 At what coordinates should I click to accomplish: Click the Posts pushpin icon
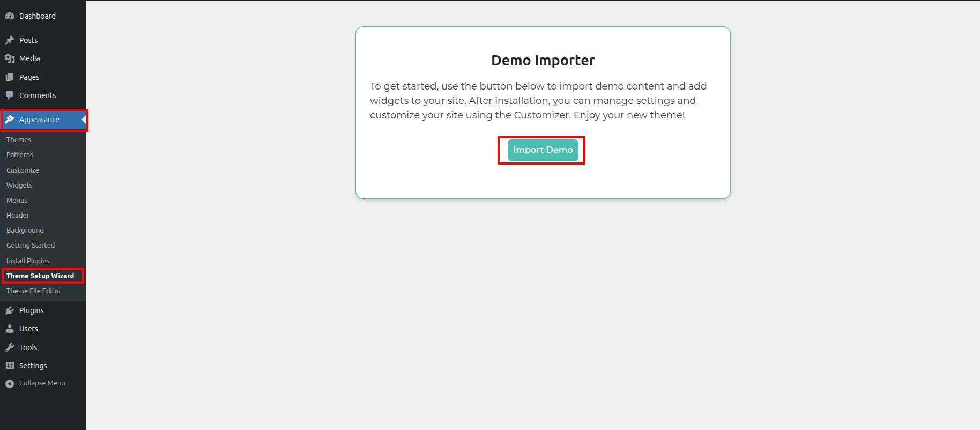[x=10, y=40]
